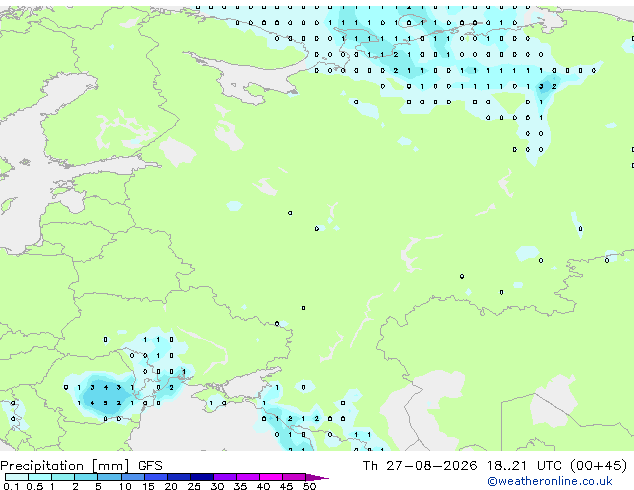The height and width of the screenshot is (490, 634).
Task: Select the 2–5 mm legend color swatch
Action: (x=86, y=477)
